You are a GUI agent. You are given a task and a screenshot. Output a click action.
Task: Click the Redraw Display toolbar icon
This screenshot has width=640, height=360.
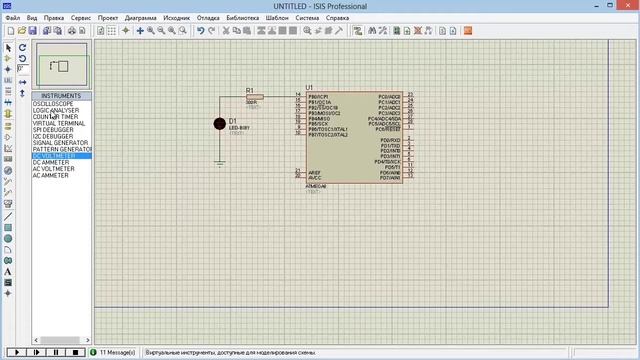100,31
